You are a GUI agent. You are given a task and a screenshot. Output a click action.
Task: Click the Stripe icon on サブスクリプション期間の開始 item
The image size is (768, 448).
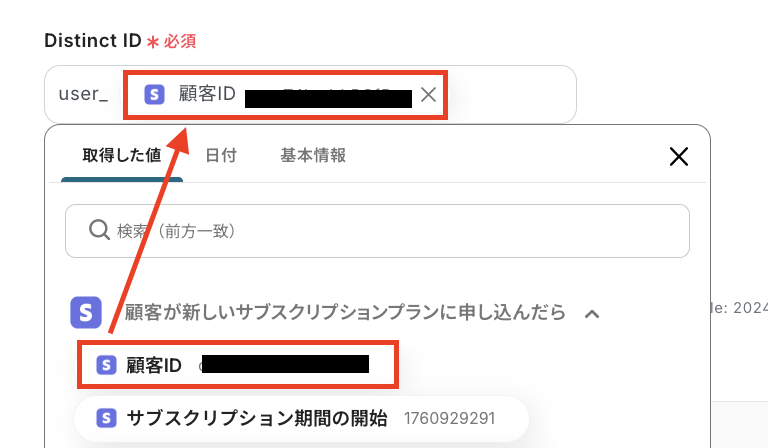pyautogui.click(x=106, y=418)
